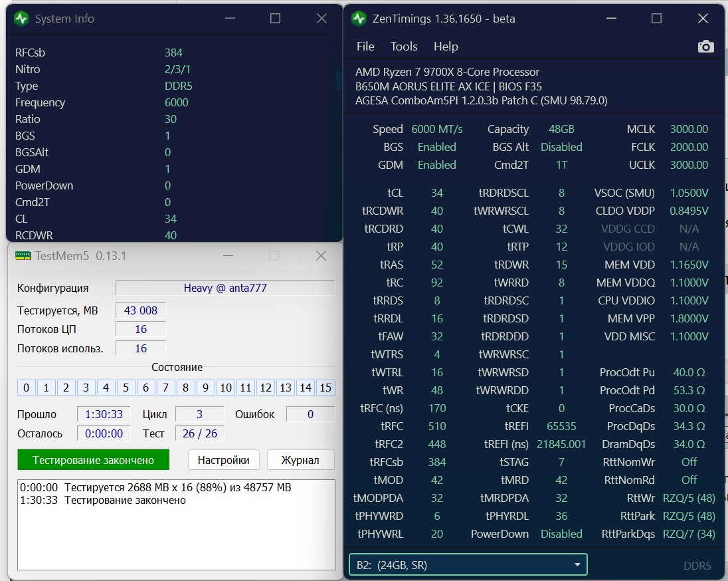Click the Speed value 6000 MT/s
Viewport: 728px width, 581px height.
click(437, 129)
